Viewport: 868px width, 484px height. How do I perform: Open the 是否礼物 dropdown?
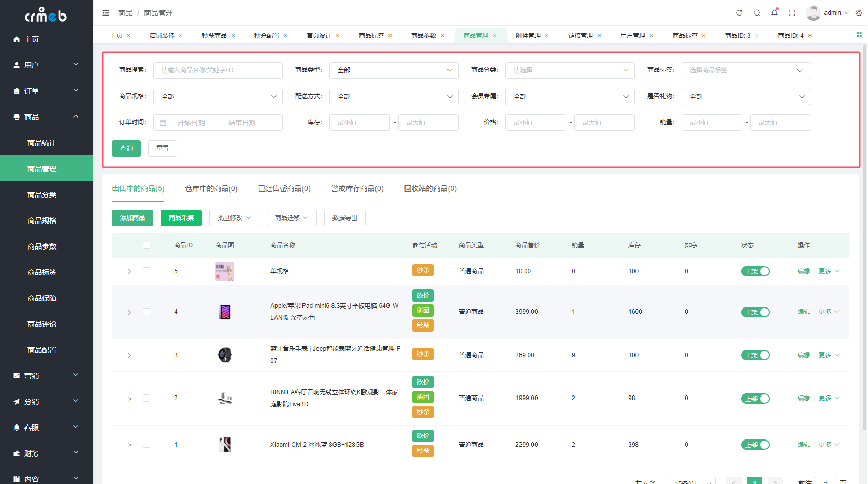point(746,97)
